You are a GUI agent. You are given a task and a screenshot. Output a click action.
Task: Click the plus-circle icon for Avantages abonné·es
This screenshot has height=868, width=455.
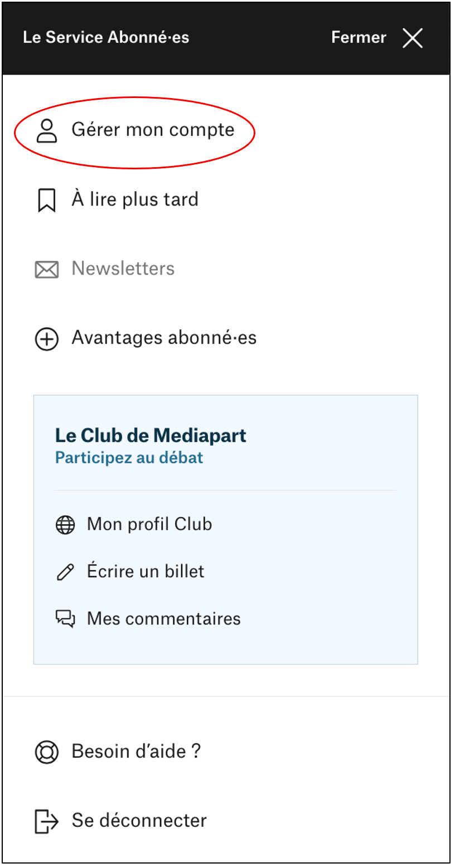(x=47, y=339)
